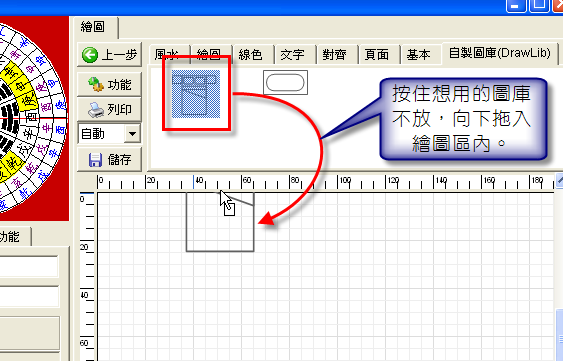Click the printer icon for 列印
Viewport: 563px width, 361px height.
96,110
